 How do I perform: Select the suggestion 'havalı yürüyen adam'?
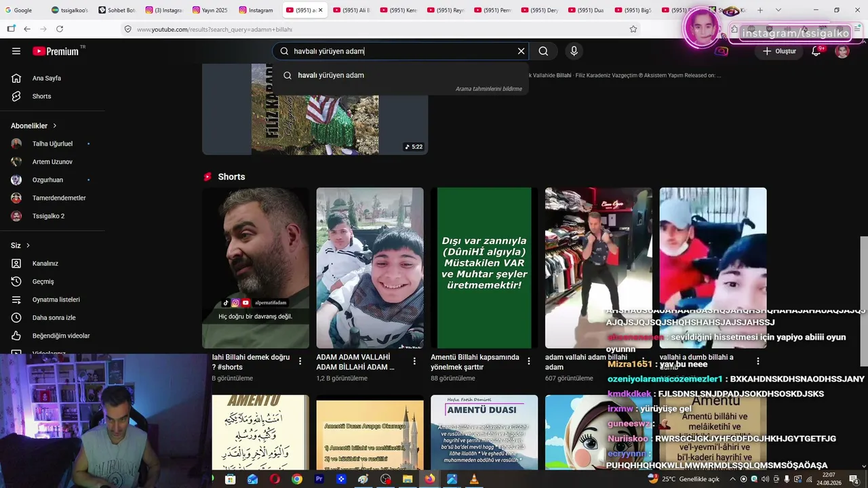400,75
